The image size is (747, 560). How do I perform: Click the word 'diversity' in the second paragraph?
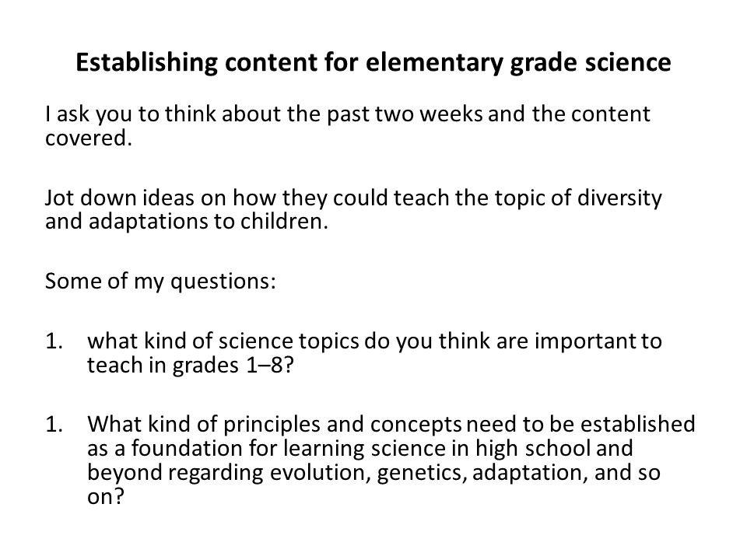(619, 198)
